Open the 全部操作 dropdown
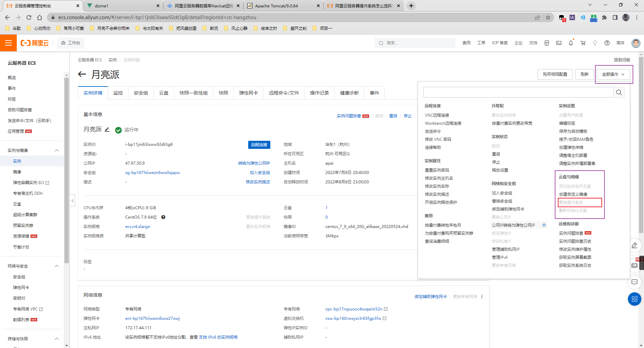644x348 pixels. pyautogui.click(x=613, y=74)
